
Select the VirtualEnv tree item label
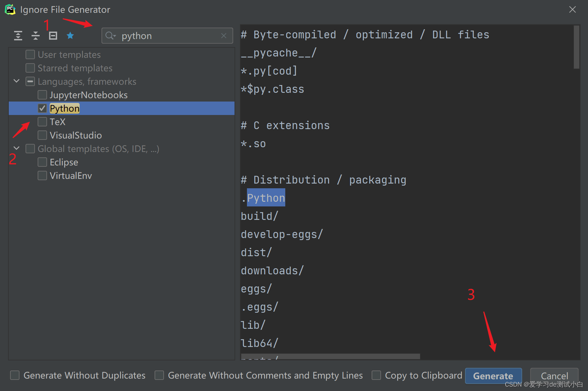point(71,176)
